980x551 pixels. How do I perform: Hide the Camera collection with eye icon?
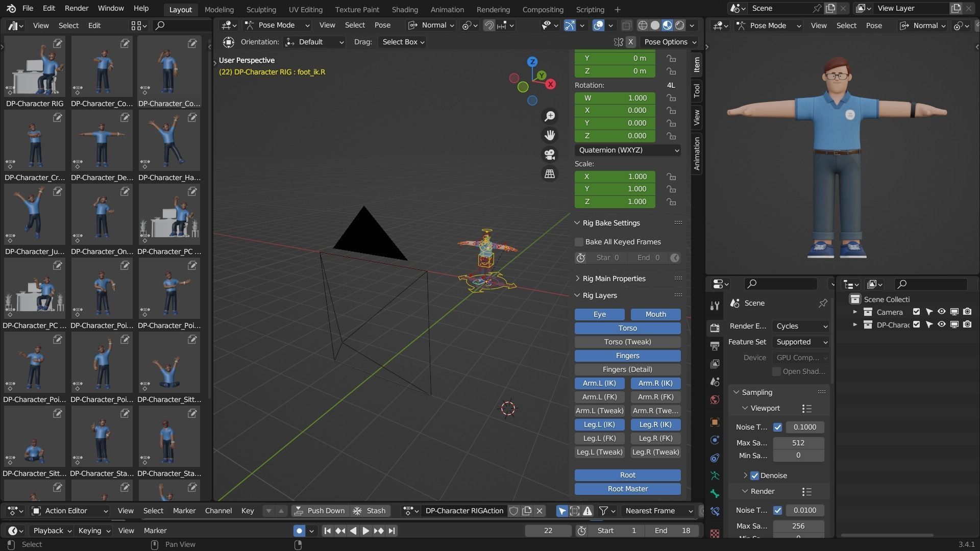pos(941,312)
